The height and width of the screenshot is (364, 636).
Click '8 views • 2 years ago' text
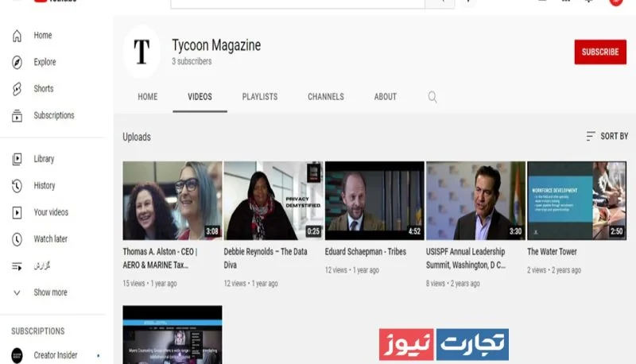coord(452,284)
